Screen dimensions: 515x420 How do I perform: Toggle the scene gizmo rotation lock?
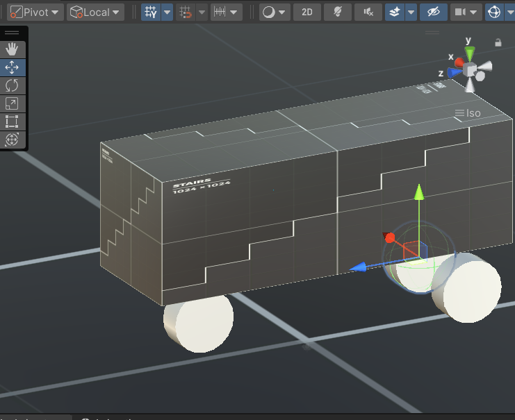click(x=498, y=42)
